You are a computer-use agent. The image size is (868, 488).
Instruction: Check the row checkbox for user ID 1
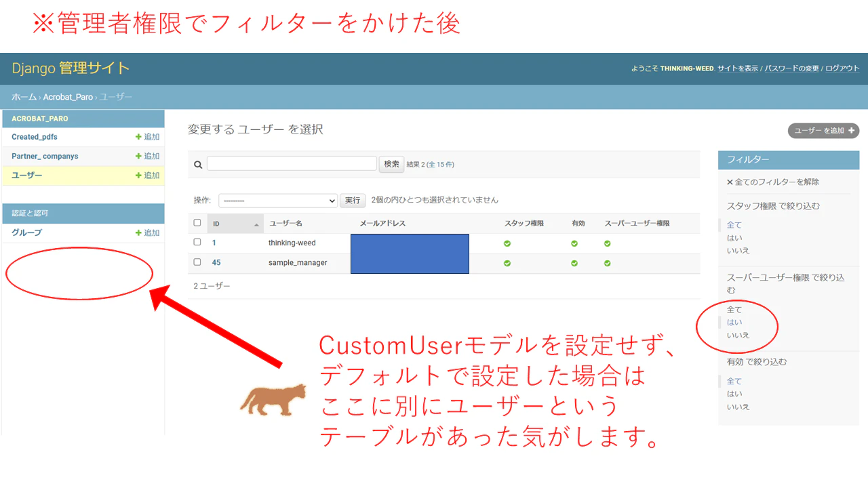tap(197, 242)
